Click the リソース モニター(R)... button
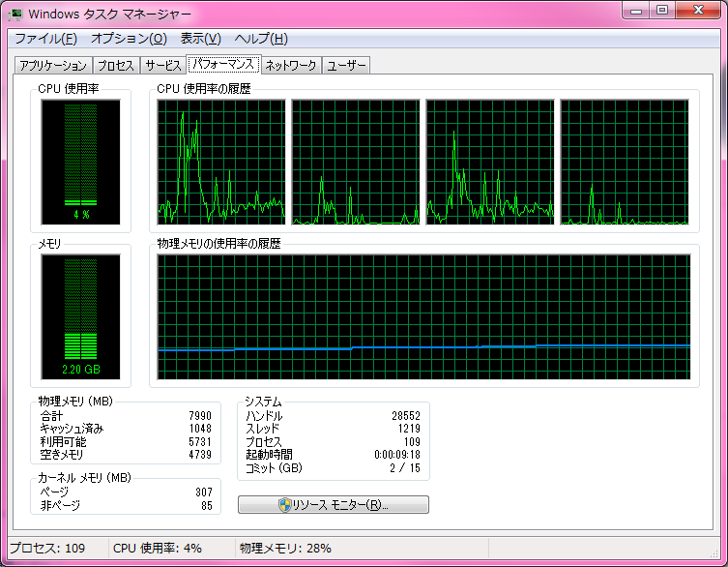 (x=334, y=505)
